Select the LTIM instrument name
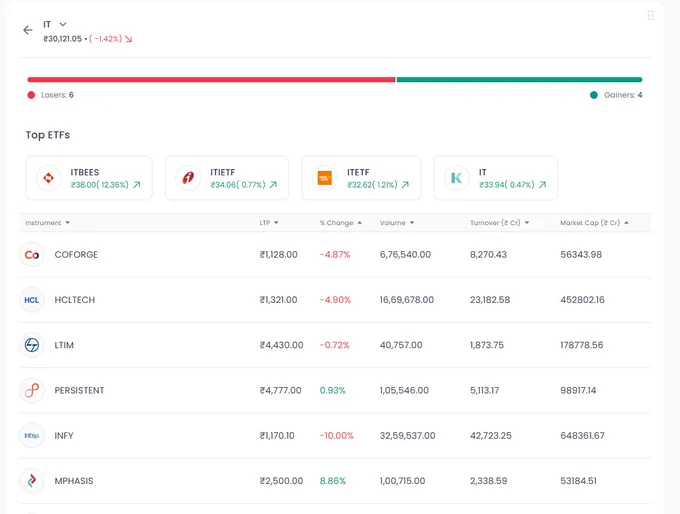The image size is (680, 514). (x=64, y=345)
